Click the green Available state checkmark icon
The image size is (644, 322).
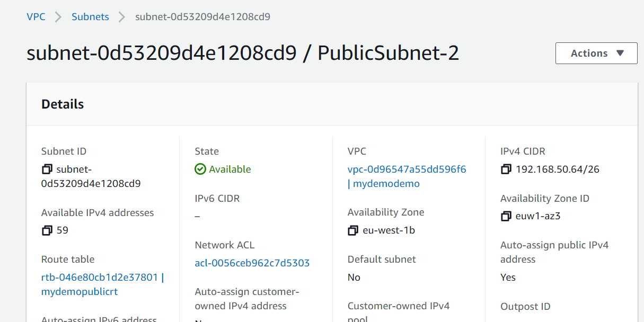[x=200, y=169]
